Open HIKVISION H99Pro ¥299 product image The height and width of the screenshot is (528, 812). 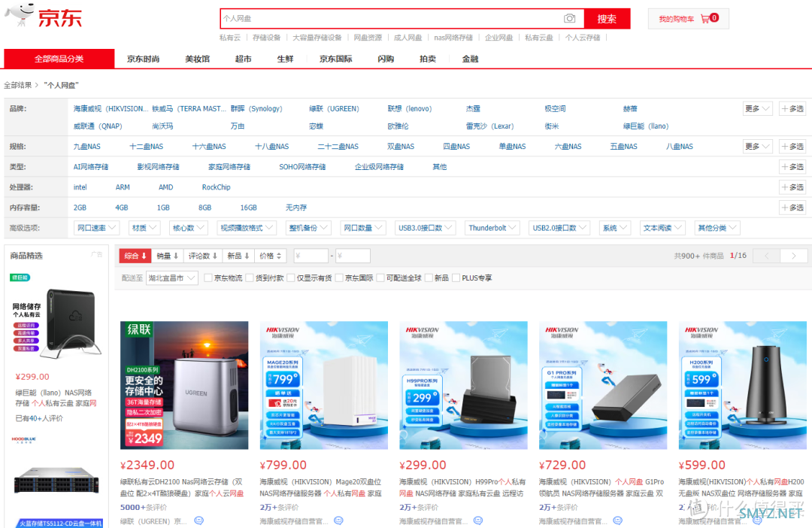tap(463, 386)
